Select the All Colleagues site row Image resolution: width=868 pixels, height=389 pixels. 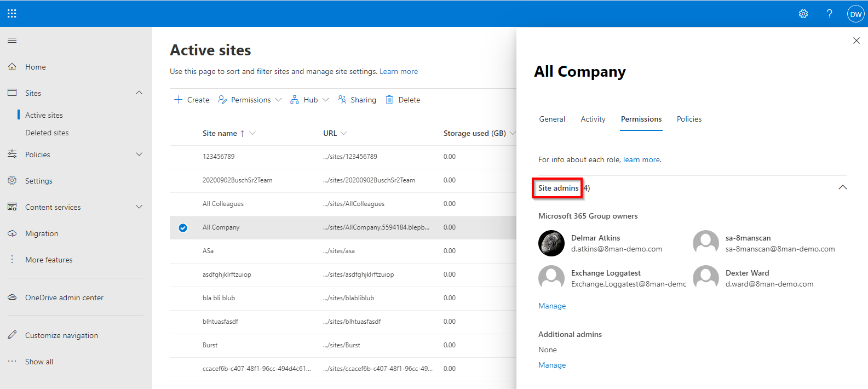click(343, 204)
